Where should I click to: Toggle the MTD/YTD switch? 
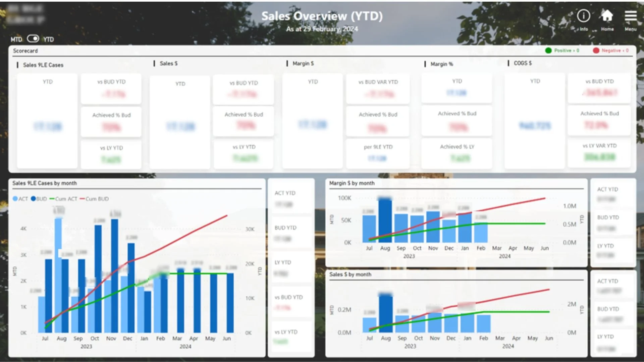33,39
